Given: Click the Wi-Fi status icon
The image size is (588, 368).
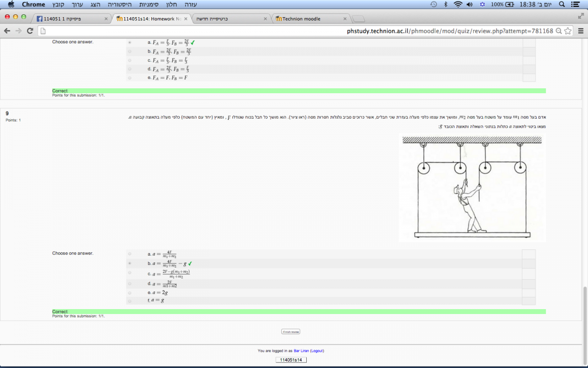Looking at the screenshot, I should tap(458, 4).
